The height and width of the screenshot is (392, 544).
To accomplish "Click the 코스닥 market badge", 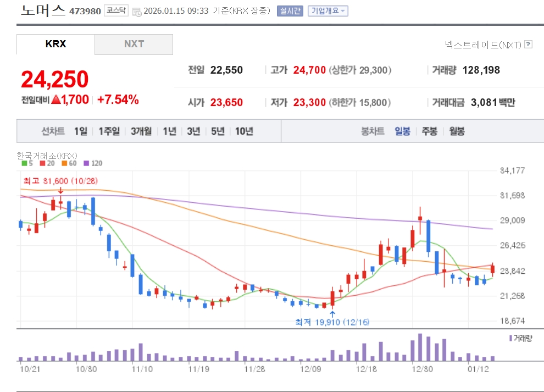I will click(116, 10).
